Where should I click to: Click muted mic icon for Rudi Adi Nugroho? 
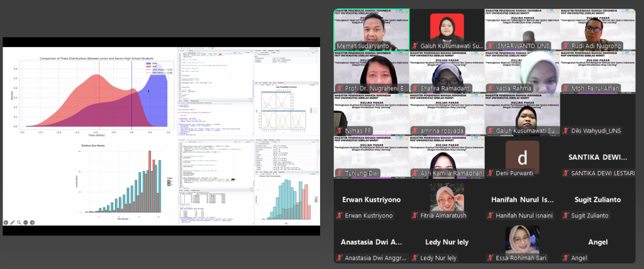click(567, 45)
